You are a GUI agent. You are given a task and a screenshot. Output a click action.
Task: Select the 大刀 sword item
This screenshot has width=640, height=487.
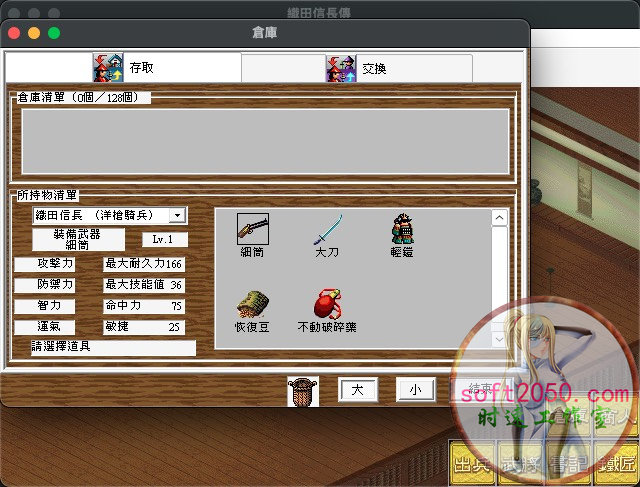[326, 229]
